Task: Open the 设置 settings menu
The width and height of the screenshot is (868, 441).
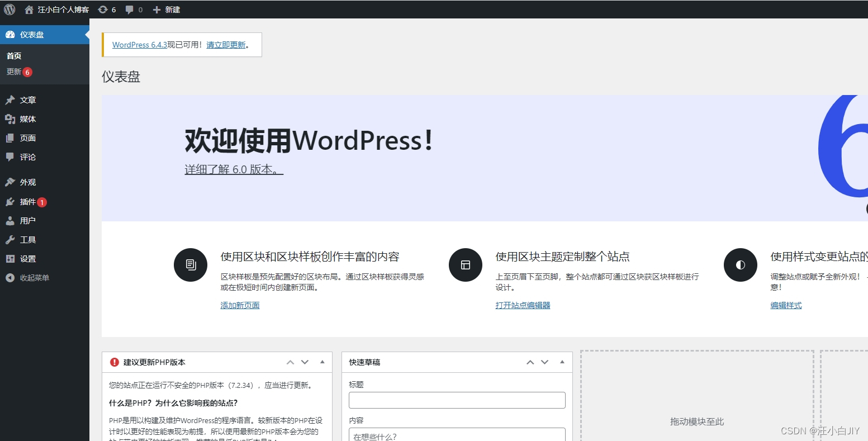Action: pyautogui.click(x=45, y=259)
